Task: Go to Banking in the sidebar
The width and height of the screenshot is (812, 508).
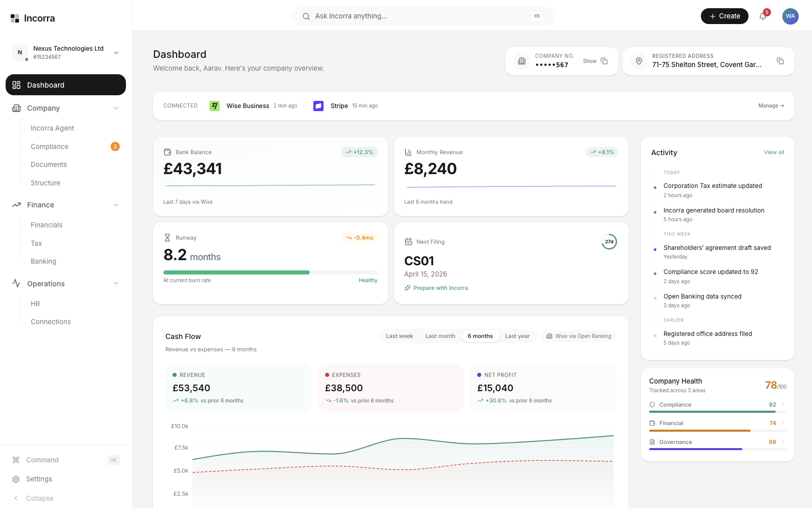Action: 44,261
